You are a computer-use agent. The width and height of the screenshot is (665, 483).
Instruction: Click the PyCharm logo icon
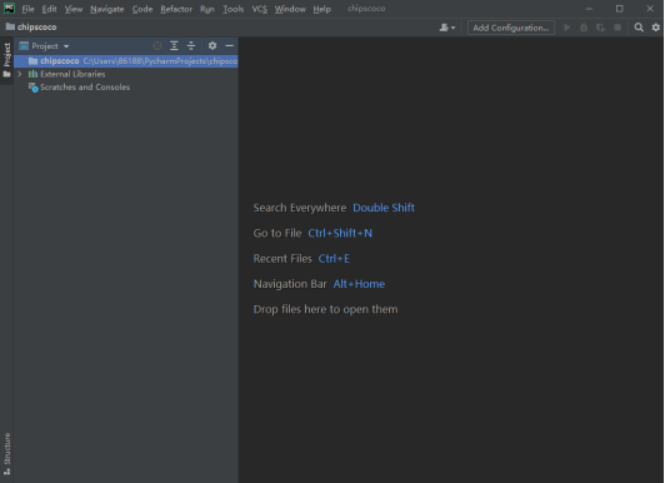coord(9,8)
